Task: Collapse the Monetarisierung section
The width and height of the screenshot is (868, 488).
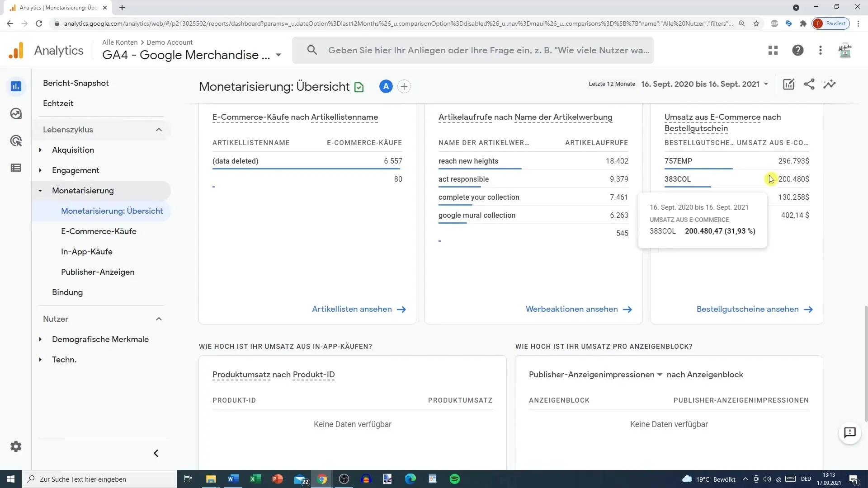Action: click(x=40, y=191)
